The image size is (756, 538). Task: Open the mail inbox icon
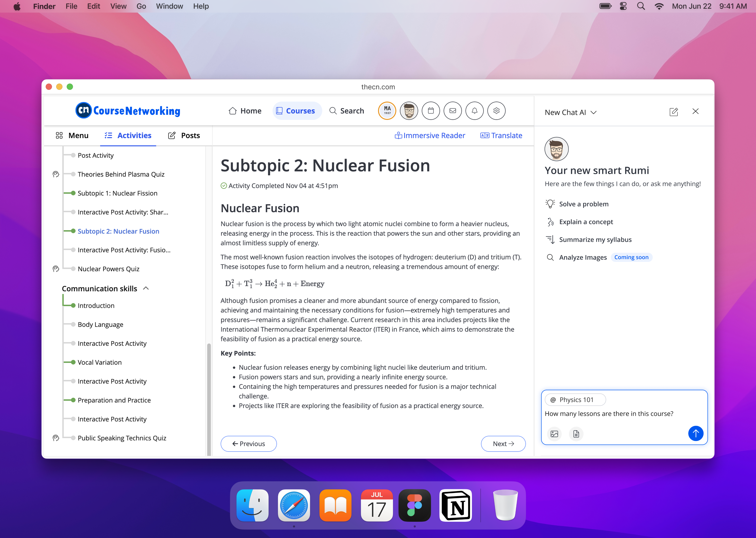(x=453, y=111)
